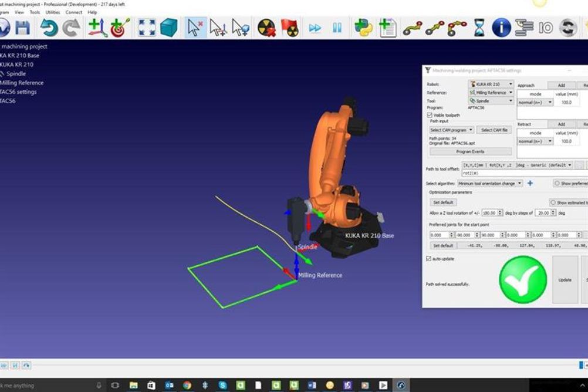The height and width of the screenshot is (392, 588).
Task: Click the Update button
Action: 565,280
